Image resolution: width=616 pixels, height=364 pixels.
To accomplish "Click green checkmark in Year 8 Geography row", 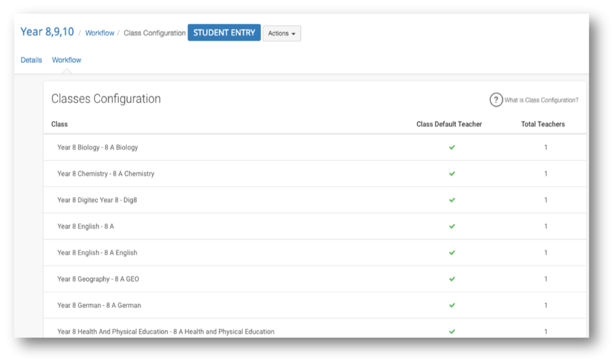I will pyautogui.click(x=452, y=279).
